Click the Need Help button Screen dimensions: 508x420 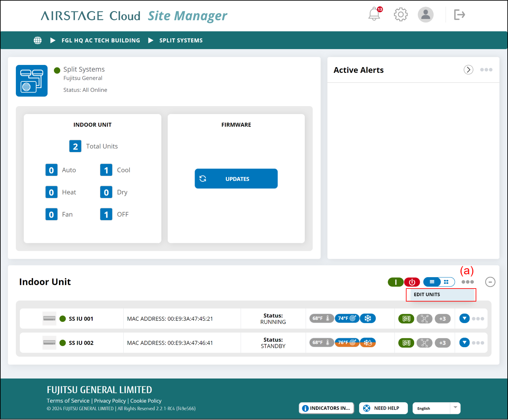(x=383, y=408)
